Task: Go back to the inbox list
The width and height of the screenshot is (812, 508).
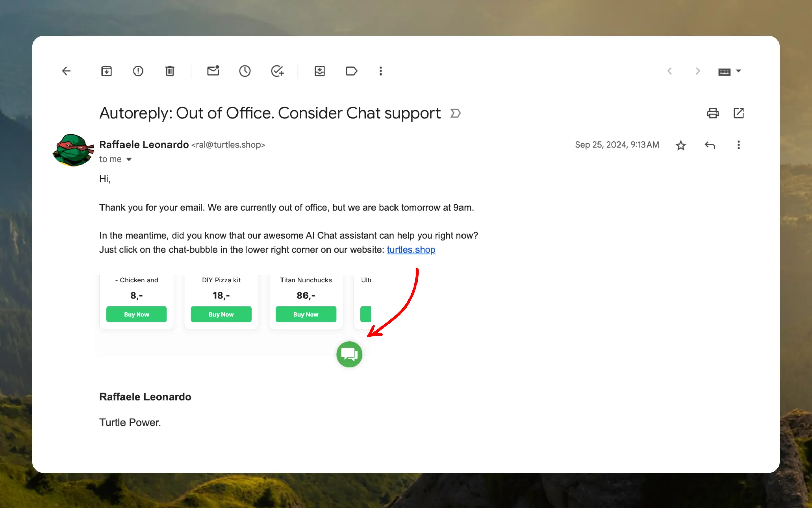Action: [x=66, y=71]
